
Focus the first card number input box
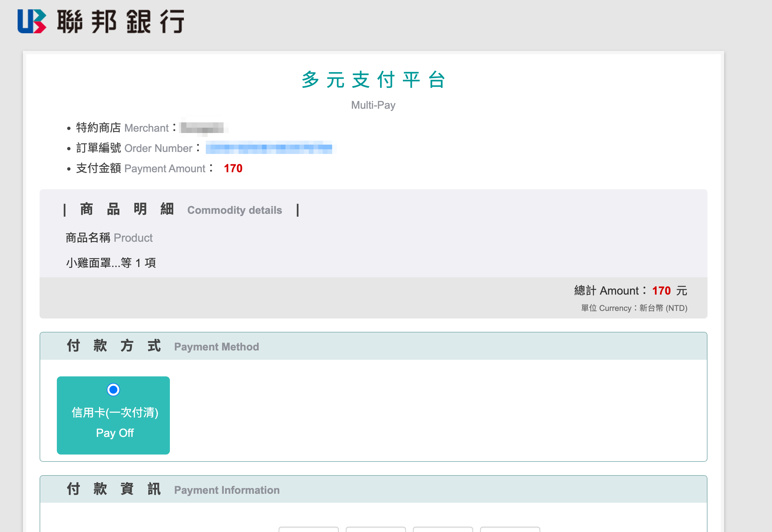pos(309,529)
